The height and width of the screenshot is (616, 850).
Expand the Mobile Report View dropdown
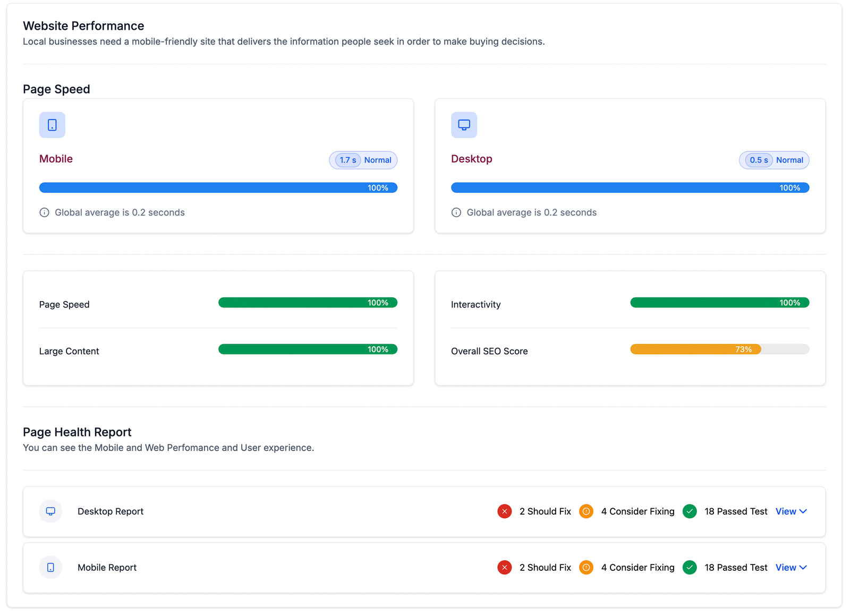coord(791,568)
